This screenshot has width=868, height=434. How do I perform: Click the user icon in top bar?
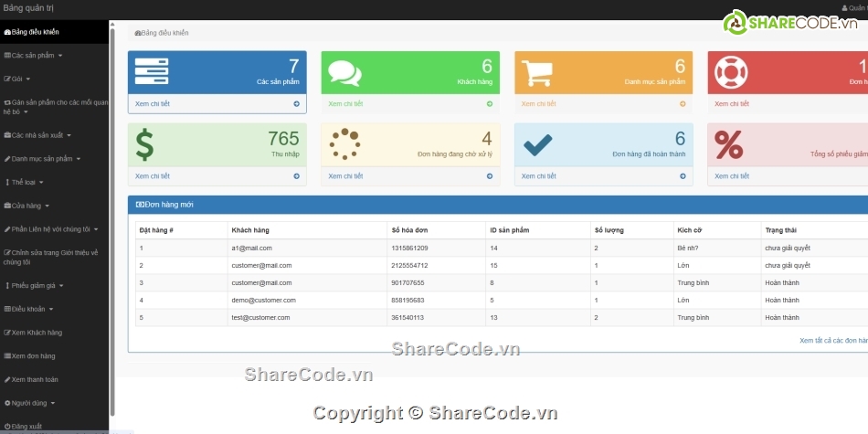[844, 8]
